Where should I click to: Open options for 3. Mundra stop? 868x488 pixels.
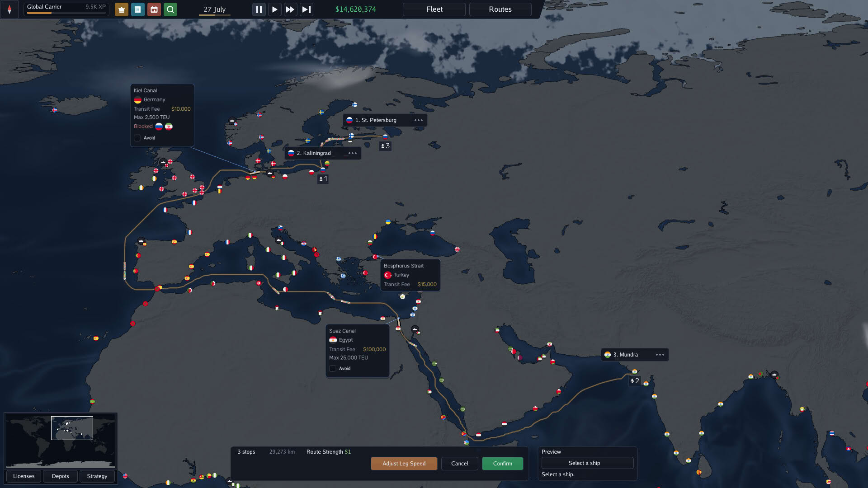(x=660, y=355)
